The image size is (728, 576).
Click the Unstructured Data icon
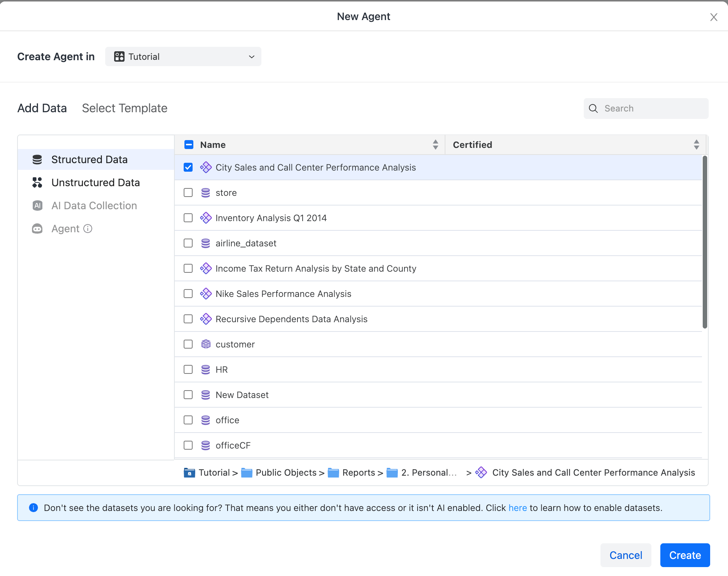(x=37, y=182)
